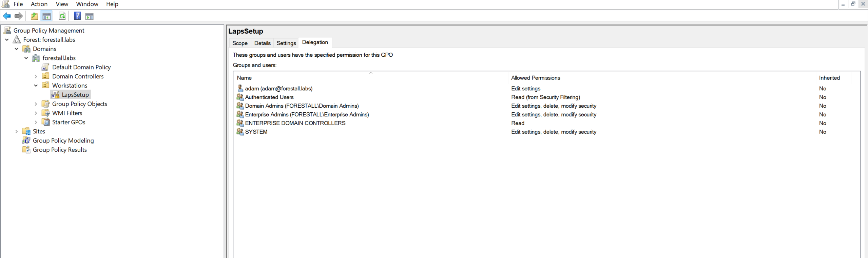
Task: Expand the Domain Controllers OU
Action: [x=36, y=76]
